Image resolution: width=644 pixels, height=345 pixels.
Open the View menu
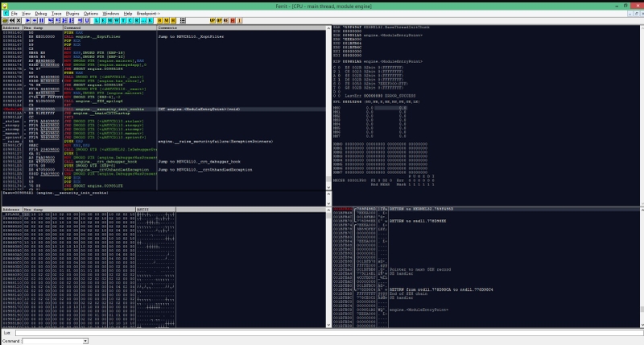tap(27, 14)
